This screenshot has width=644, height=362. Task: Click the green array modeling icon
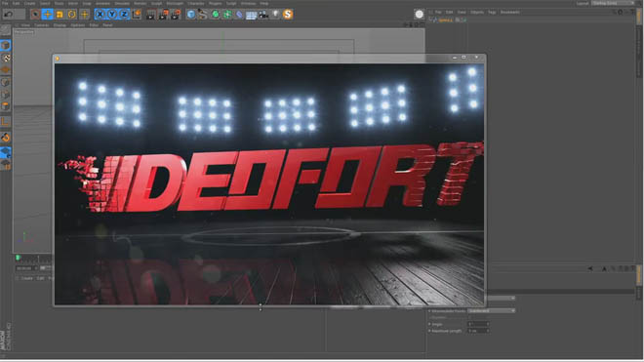[227, 15]
